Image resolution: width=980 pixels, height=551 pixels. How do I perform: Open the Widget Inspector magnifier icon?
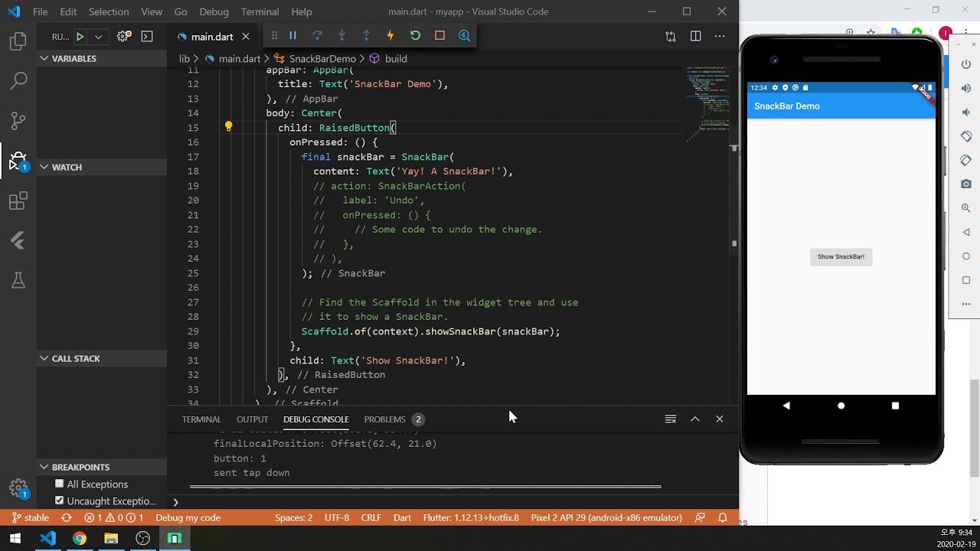(464, 35)
